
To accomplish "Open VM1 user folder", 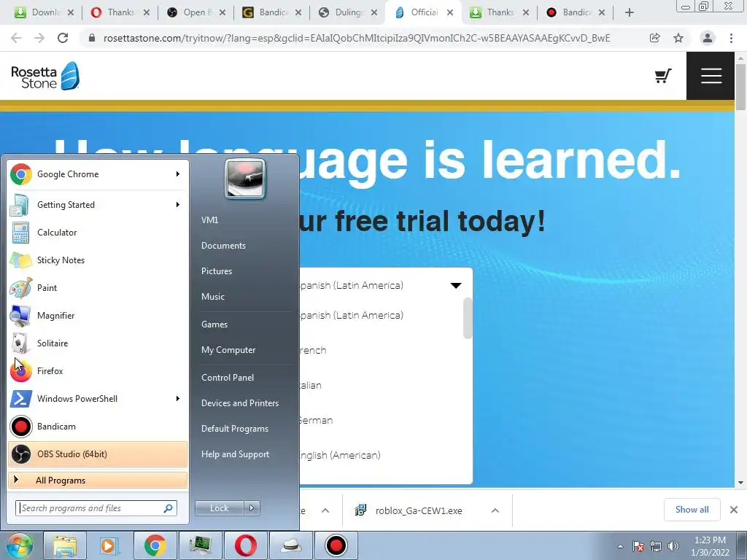I will coord(209,220).
